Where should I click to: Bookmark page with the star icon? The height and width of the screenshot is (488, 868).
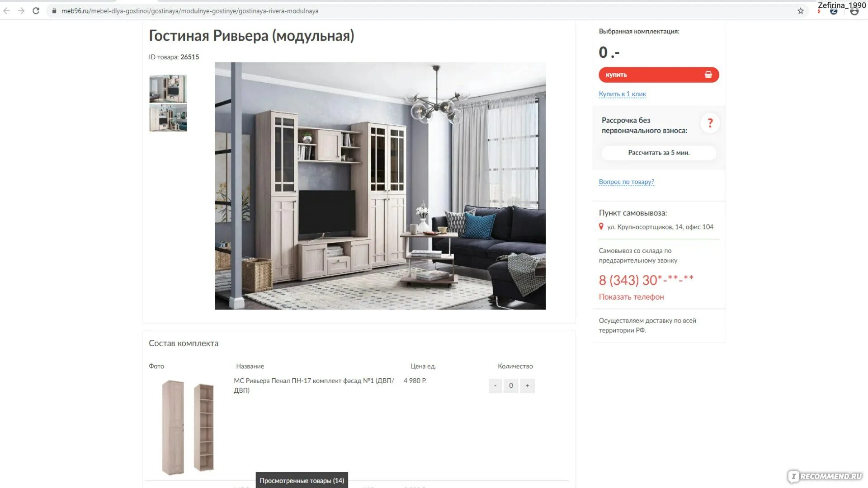(x=801, y=11)
